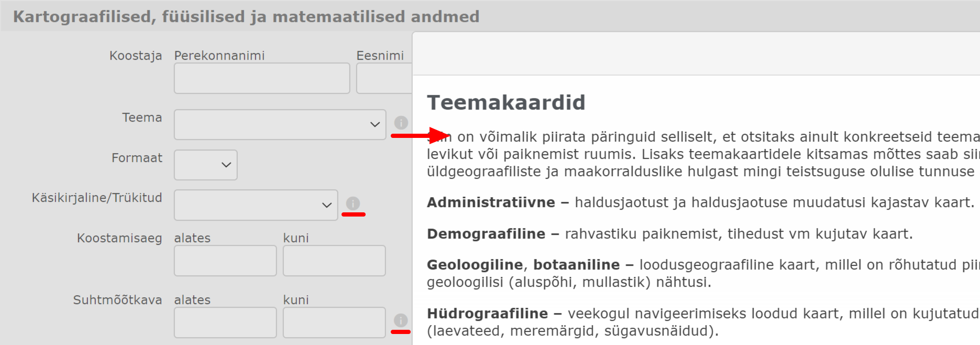Screen dimensions: 980x345
Task: Click the Koostamisaeg kuni field
Action: [x=334, y=261]
